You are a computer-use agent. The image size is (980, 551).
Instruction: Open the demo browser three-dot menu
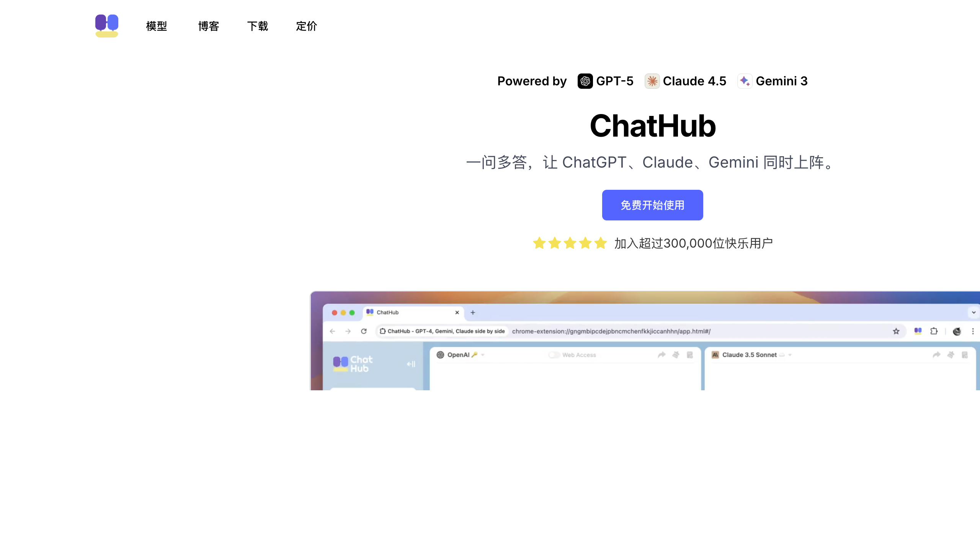(973, 331)
